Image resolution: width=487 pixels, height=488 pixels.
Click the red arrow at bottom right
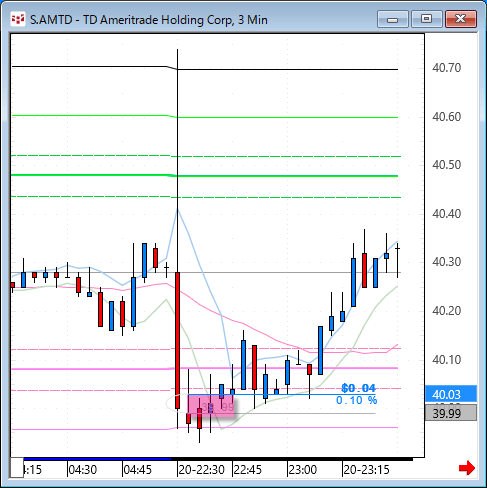coord(467,468)
